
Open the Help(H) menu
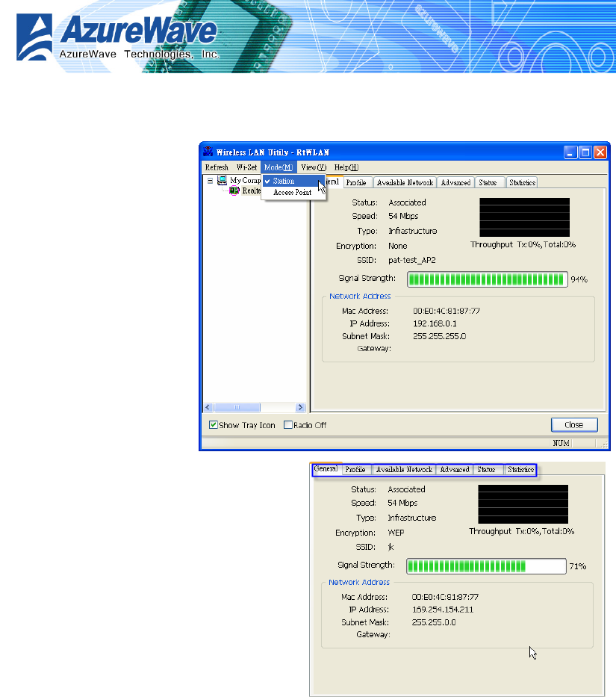346,167
